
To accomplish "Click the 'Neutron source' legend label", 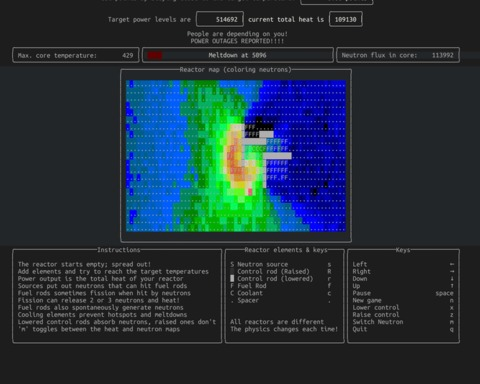I will click(263, 264).
